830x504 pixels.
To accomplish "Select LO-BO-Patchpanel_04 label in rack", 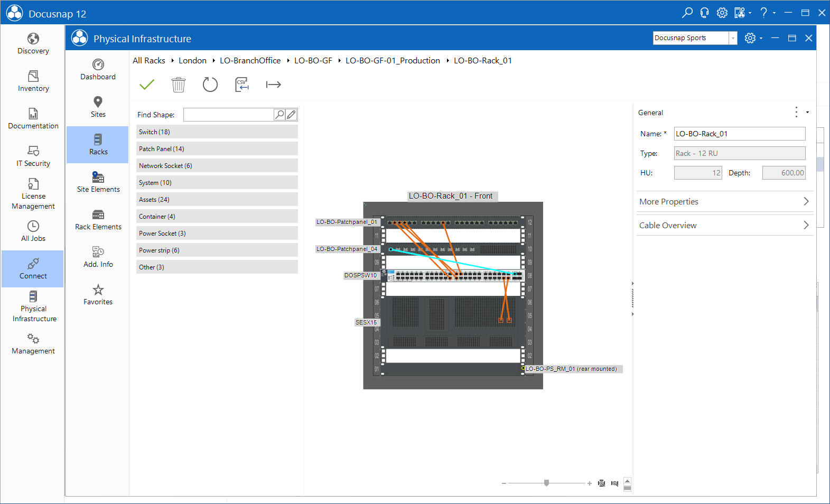I will coord(347,249).
